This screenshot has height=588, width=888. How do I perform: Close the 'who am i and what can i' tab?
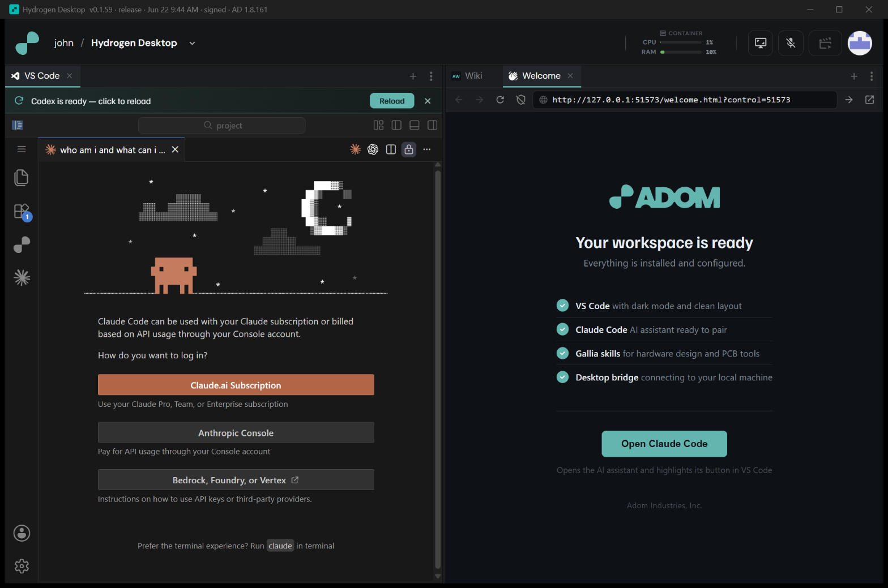coord(175,149)
